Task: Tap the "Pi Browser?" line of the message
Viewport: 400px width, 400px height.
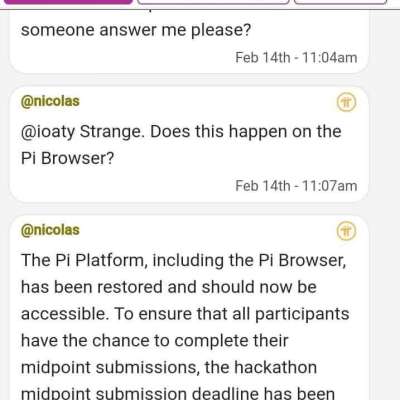Action: pos(67,158)
